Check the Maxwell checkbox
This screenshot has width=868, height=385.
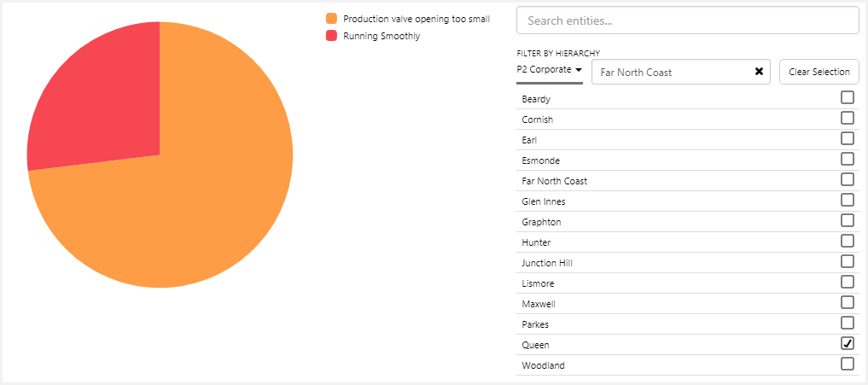[x=848, y=302]
